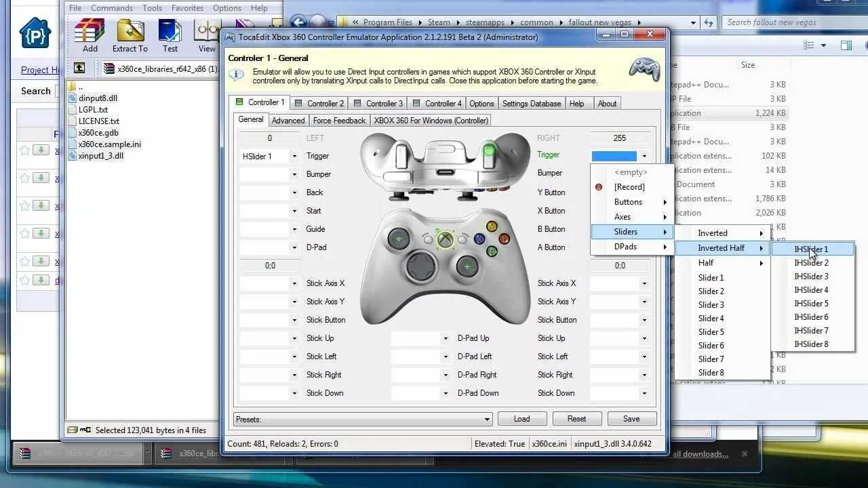The width and height of the screenshot is (868, 488).
Task: Click Size column header in Explorer
Action: (x=748, y=65)
